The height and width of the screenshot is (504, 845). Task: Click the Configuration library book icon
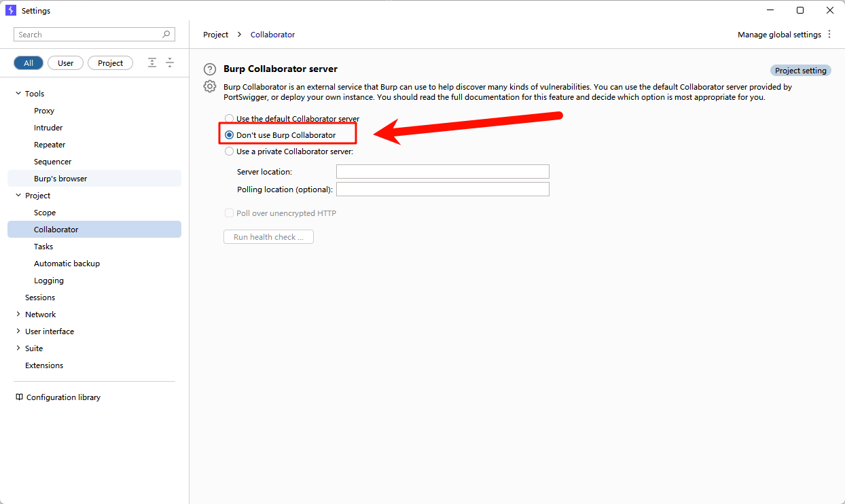19,397
